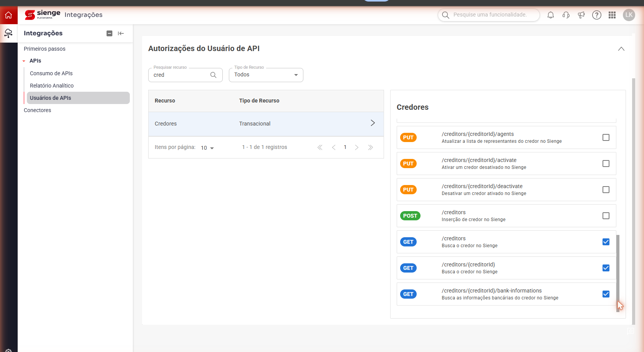The height and width of the screenshot is (352, 644).
Task: Open the support headset icon
Action: [566, 15]
